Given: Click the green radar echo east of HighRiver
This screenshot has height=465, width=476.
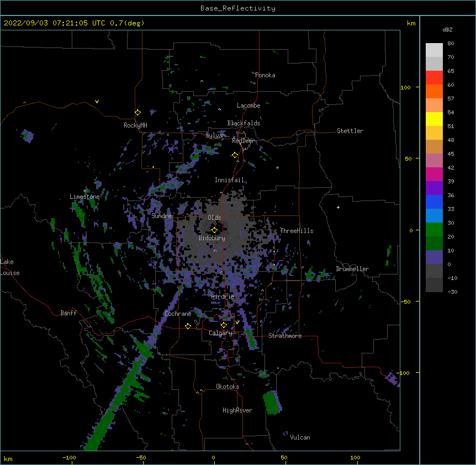Looking at the screenshot, I should 272,403.
